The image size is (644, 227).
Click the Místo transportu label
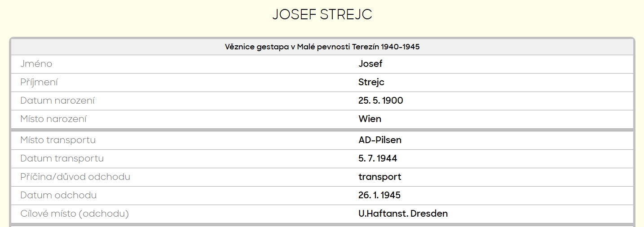tap(58, 140)
